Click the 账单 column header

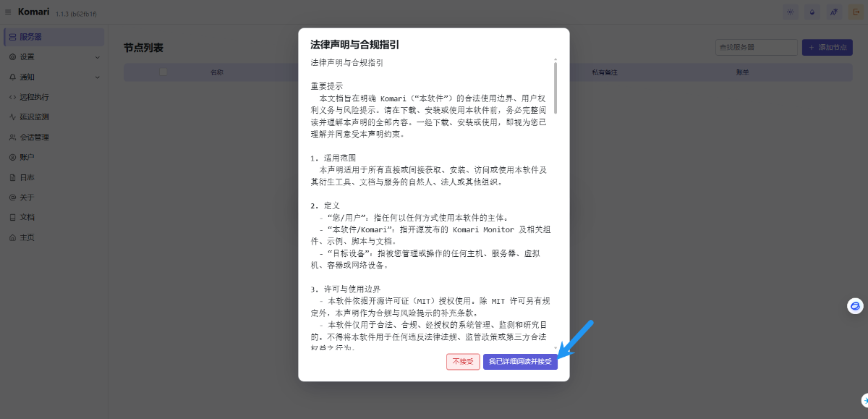point(742,72)
